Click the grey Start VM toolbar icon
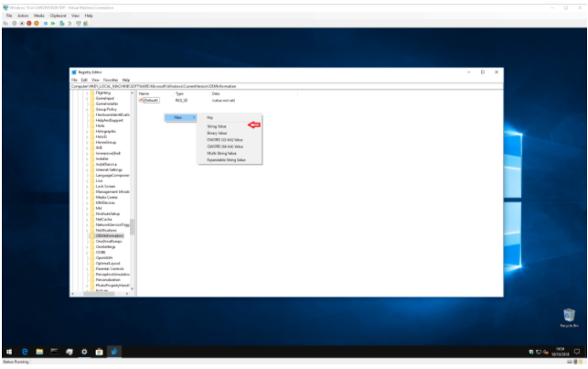The height and width of the screenshot is (369, 588). click(15, 23)
